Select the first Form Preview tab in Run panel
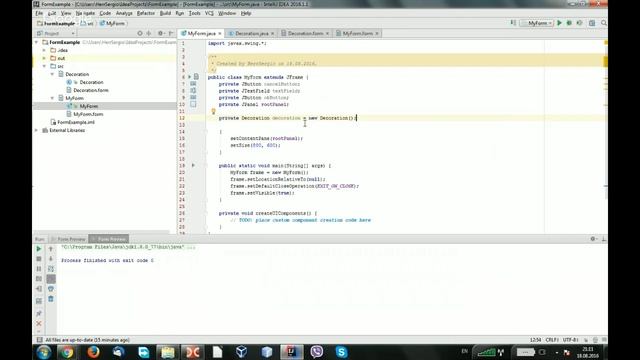This screenshot has width=640, height=360. pyautogui.click(x=69, y=239)
